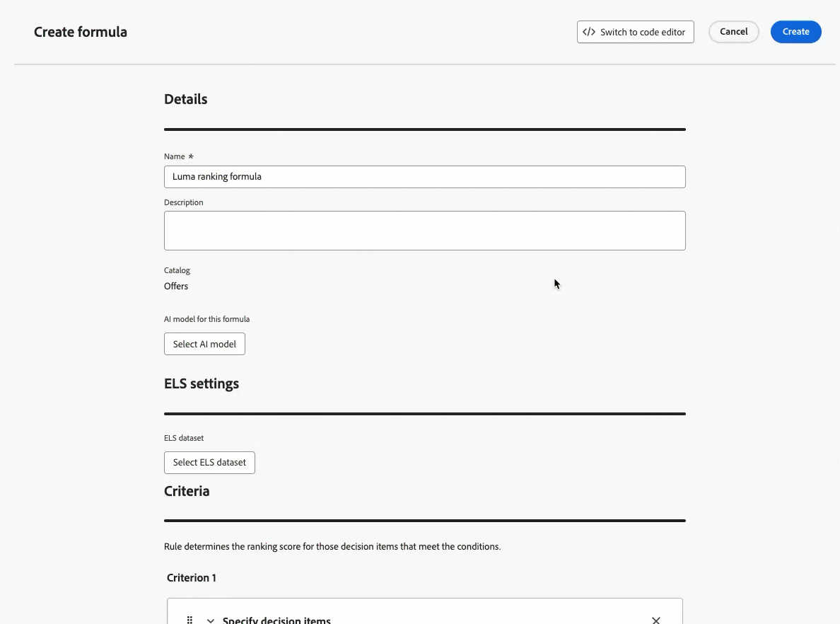Click the Specify decision items title
This screenshot has width=840, height=624.
pyautogui.click(x=276, y=620)
